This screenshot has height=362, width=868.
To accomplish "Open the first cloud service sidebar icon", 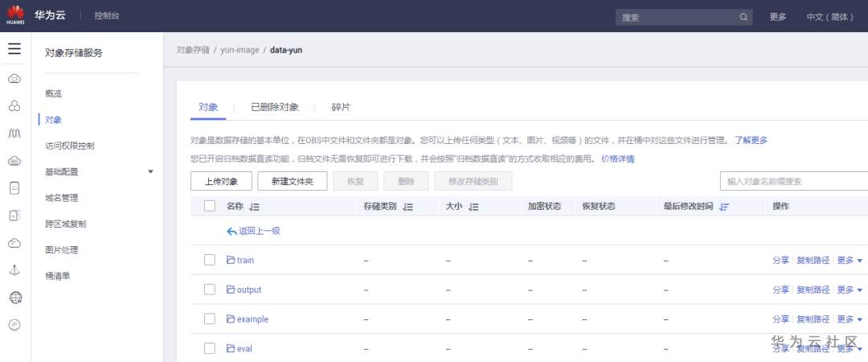I will [15, 79].
